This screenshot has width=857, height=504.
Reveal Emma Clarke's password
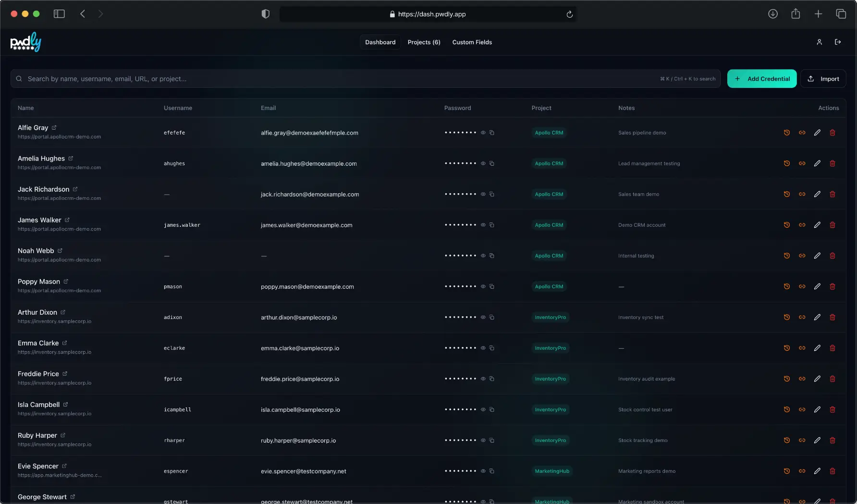click(483, 348)
